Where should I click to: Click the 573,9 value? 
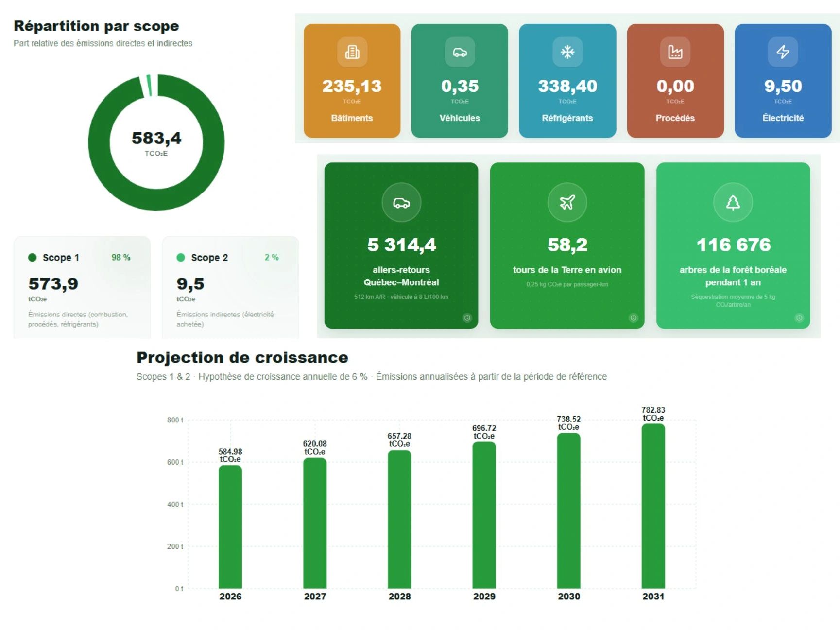pyautogui.click(x=53, y=283)
